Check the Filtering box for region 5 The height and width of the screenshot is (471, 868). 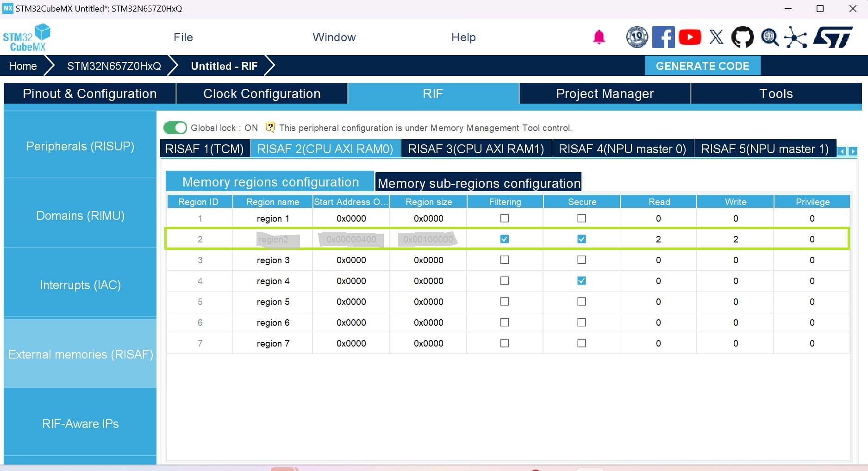505,302
